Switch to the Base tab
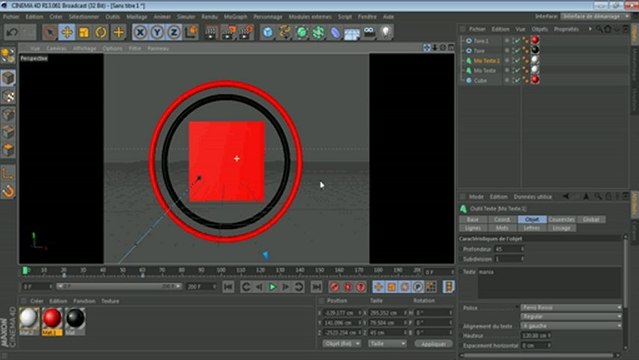The image size is (639, 360). pos(473,219)
